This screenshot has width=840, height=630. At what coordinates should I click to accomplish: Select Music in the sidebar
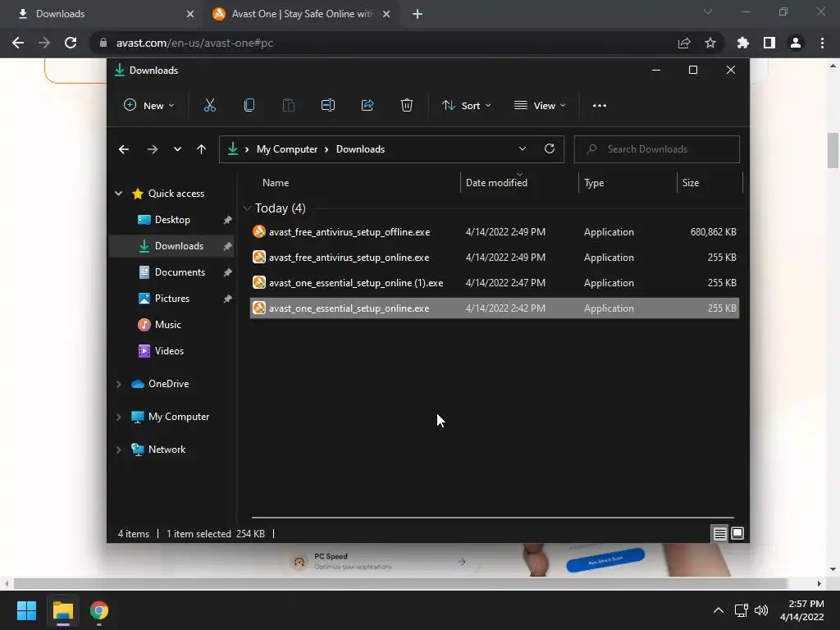pos(172,325)
